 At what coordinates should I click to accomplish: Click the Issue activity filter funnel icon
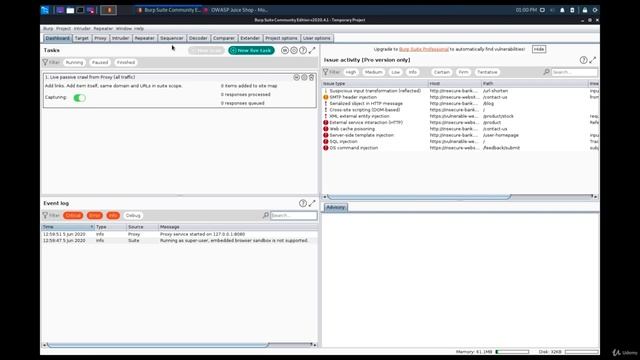(x=326, y=72)
